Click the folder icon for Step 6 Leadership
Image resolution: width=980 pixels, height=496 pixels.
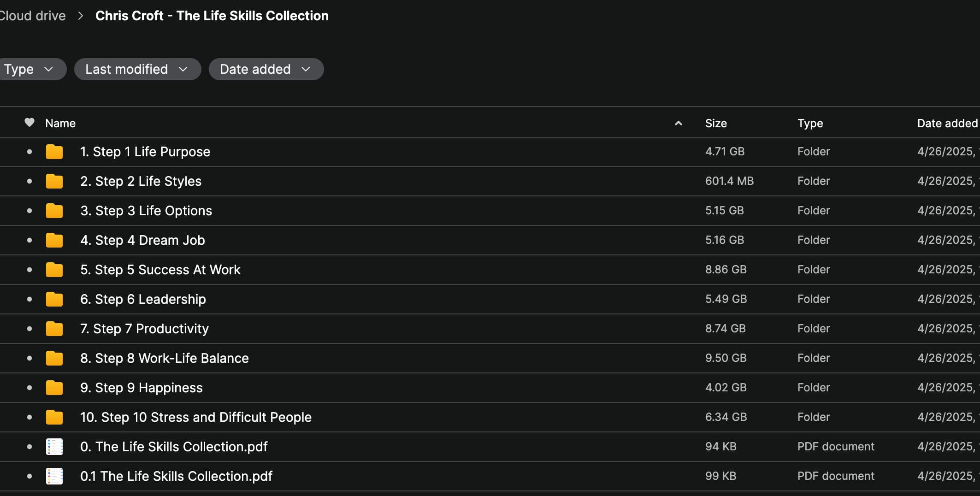54,299
